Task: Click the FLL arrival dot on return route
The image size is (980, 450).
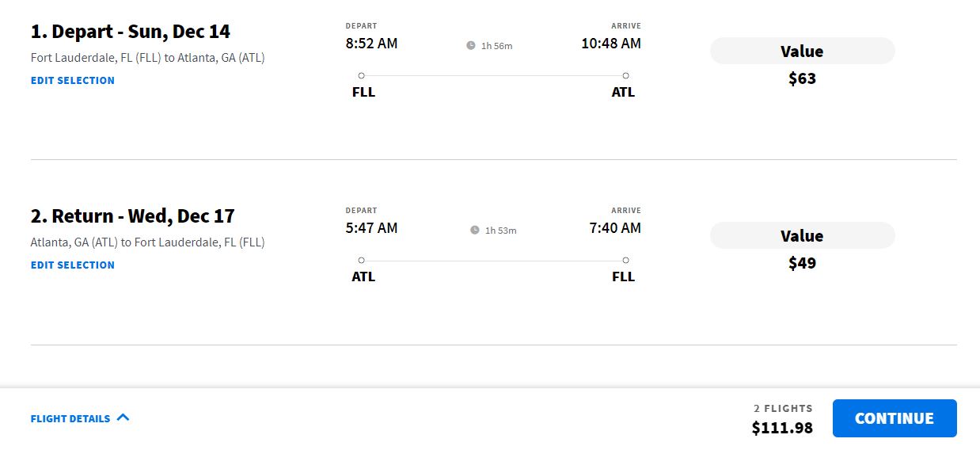Action: tap(625, 261)
